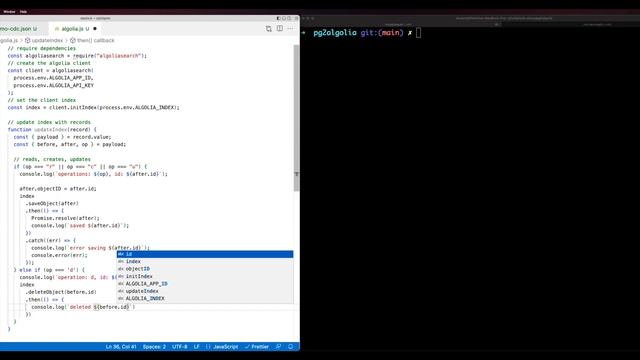Toggle primary sidebar layout icon in title bar
Viewport: 640px width, 360px height.
point(279,18)
